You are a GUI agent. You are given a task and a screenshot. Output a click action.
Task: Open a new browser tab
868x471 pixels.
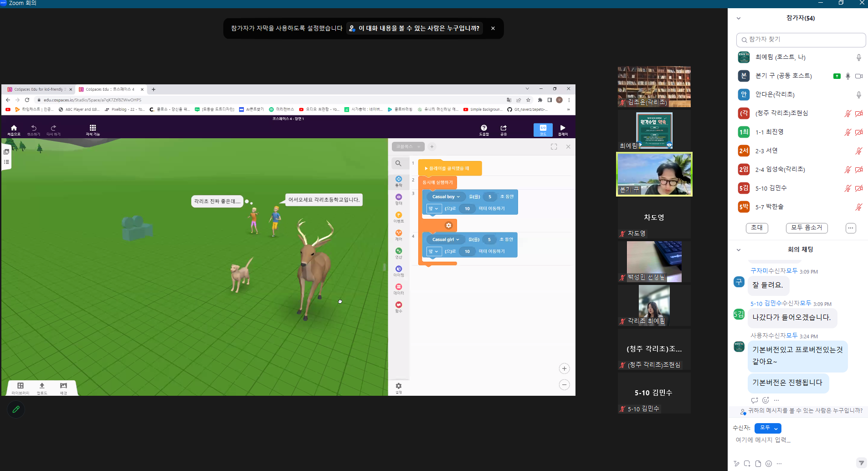(154, 89)
